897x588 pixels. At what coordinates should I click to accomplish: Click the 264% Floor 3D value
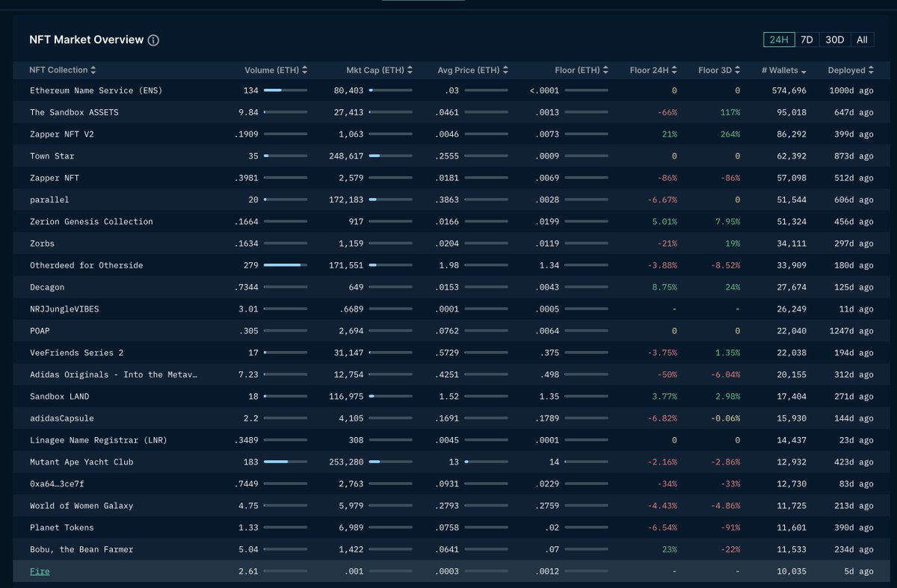730,134
